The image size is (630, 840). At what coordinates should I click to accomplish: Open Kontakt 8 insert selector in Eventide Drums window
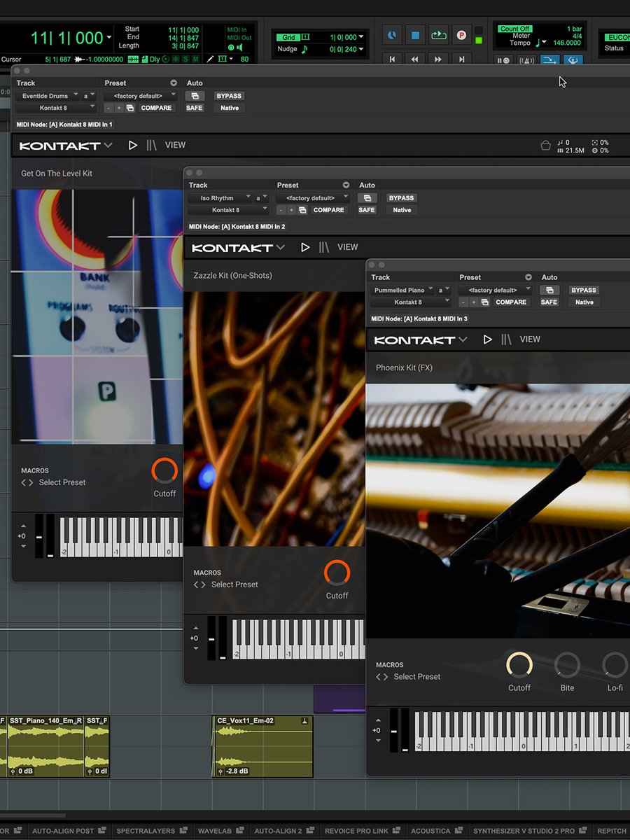point(56,108)
